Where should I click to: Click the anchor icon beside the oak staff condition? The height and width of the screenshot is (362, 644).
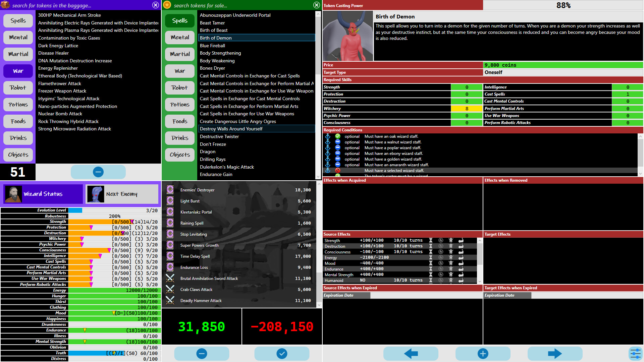click(328, 136)
